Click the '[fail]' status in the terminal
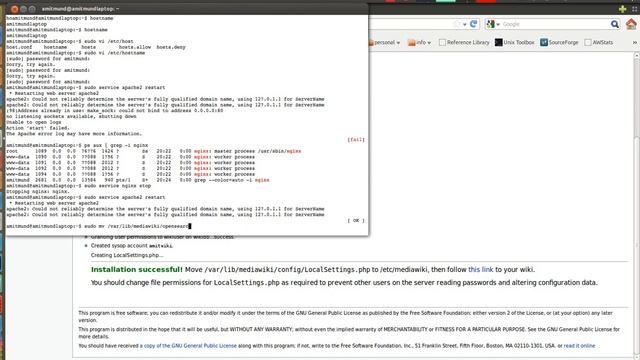The image size is (640, 360). (356, 140)
